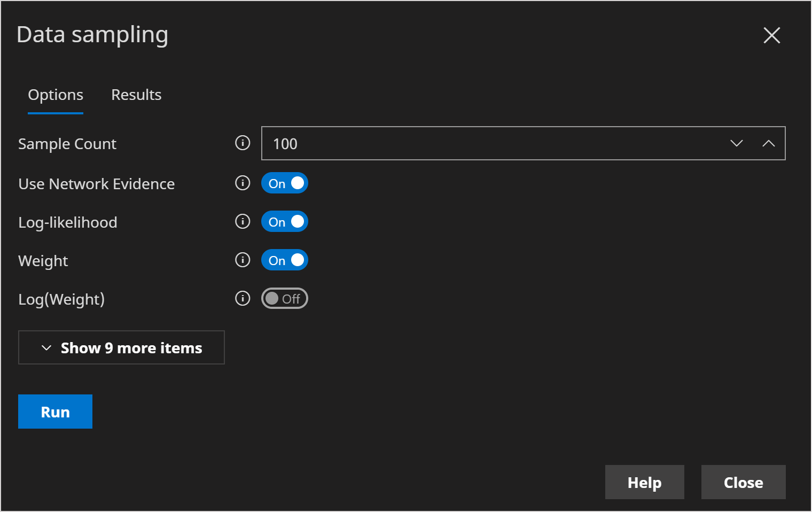Image resolution: width=812 pixels, height=512 pixels.
Task: Click the Close button at the bottom right
Action: point(743,482)
